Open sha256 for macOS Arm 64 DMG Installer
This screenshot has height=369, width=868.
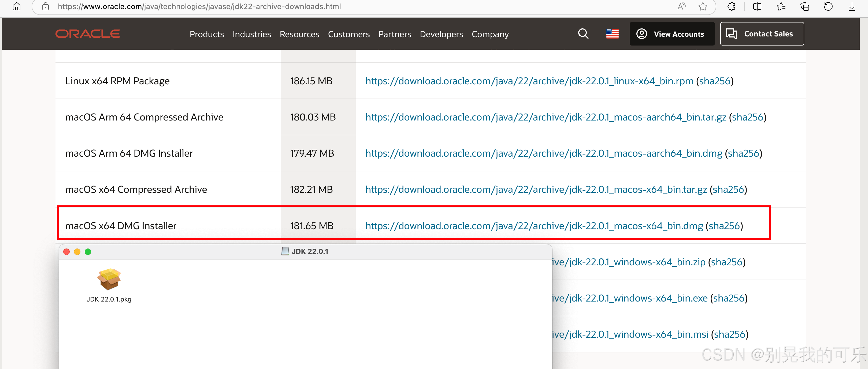(x=743, y=153)
